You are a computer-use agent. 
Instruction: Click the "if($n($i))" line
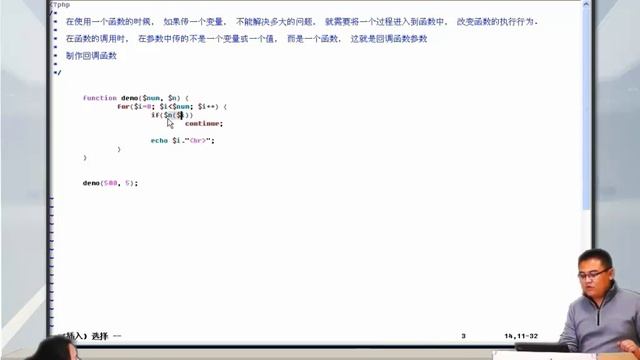tap(172, 115)
